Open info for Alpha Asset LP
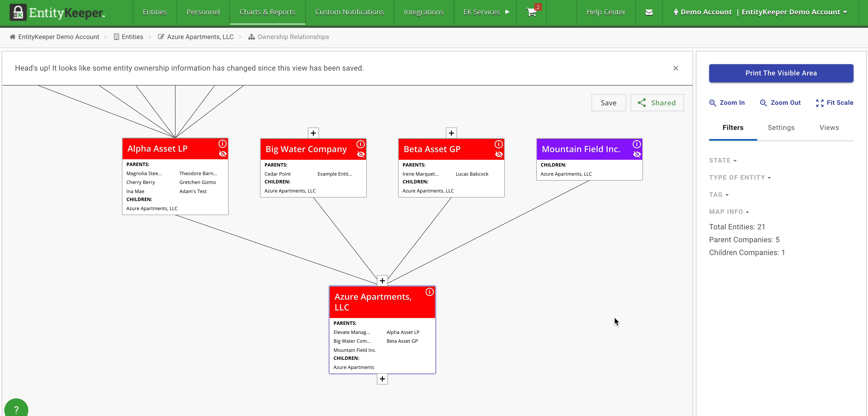This screenshot has height=416, width=868. click(x=222, y=144)
